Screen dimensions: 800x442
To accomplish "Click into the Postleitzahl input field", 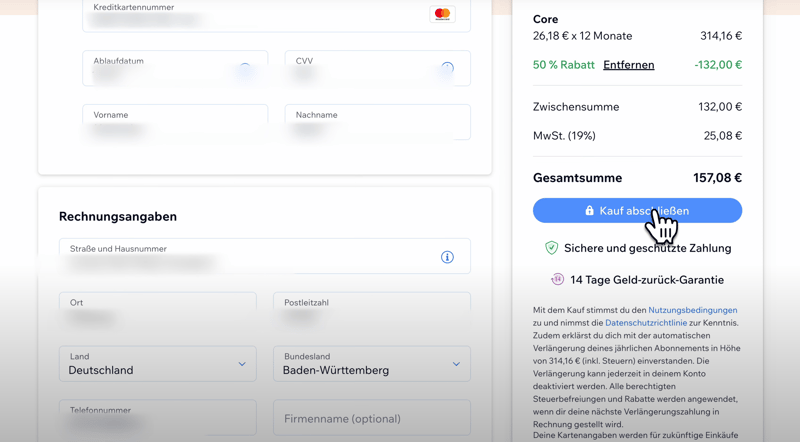I will pos(371,312).
